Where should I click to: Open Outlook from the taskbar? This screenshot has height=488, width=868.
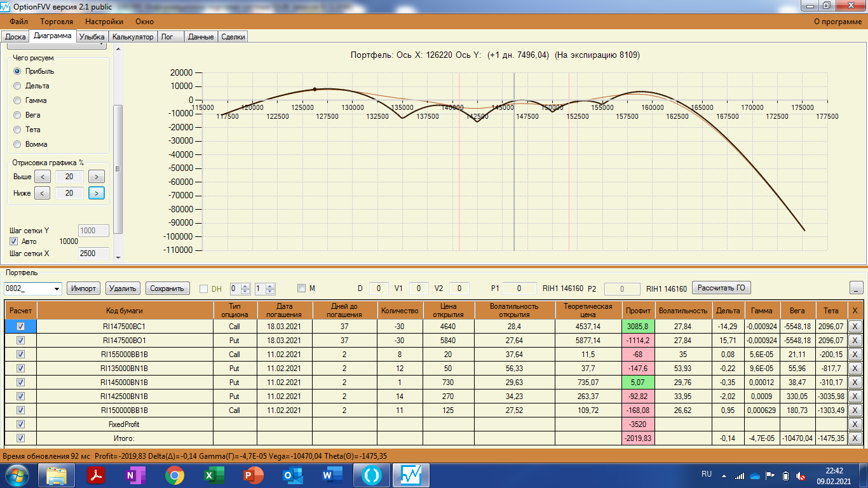pos(293,475)
